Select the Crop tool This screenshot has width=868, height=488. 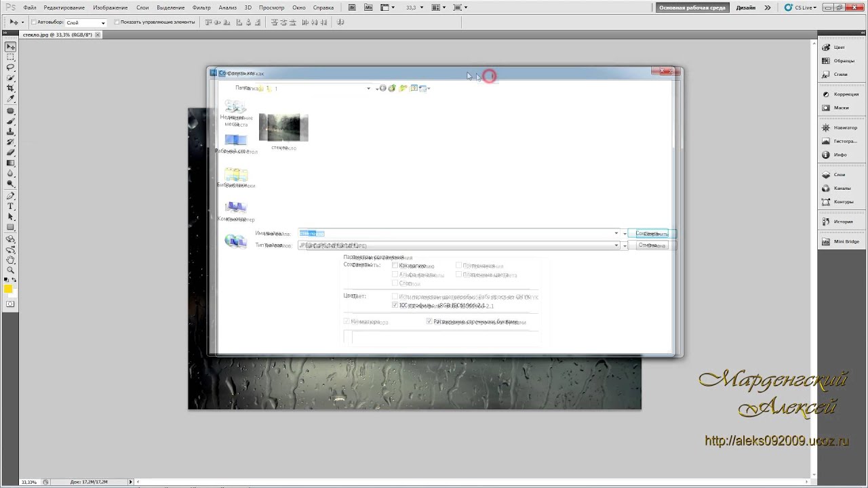[x=10, y=88]
